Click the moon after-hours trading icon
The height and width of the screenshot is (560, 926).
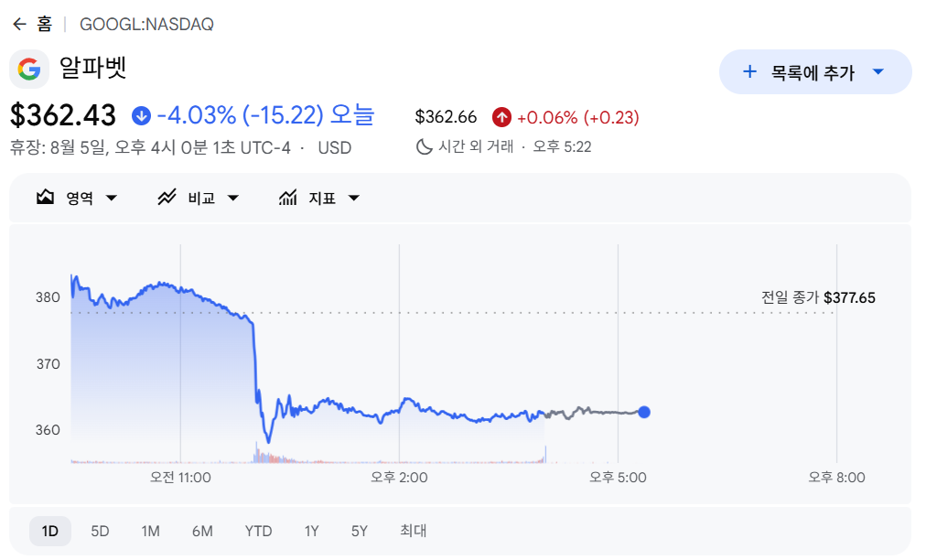pos(424,146)
